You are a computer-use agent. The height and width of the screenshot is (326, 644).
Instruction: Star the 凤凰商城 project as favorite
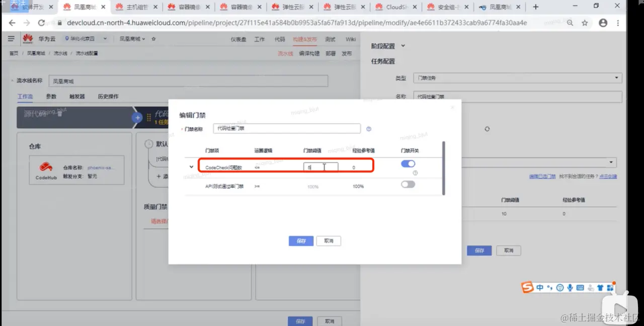pyautogui.click(x=153, y=39)
